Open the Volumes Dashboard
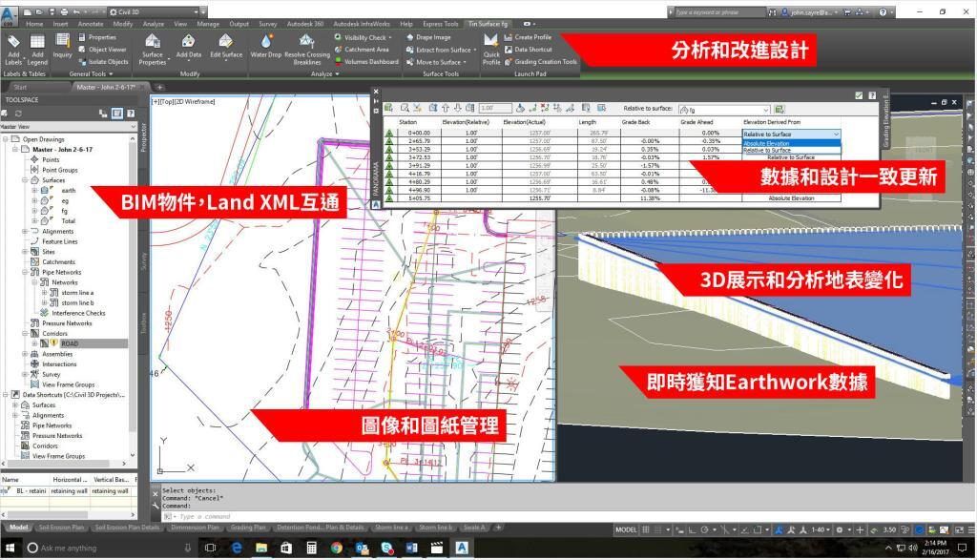Image resolution: width=977 pixels, height=560 pixels. (366, 62)
